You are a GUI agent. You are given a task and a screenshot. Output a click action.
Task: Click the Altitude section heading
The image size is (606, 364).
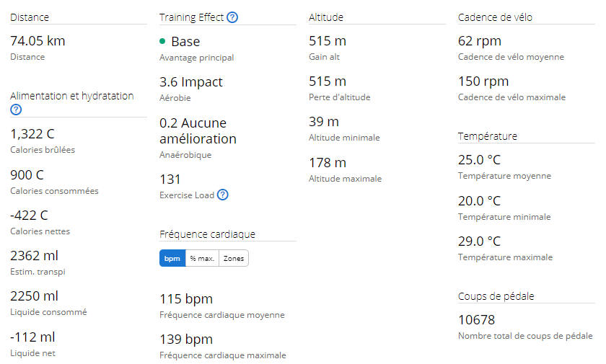tap(326, 17)
